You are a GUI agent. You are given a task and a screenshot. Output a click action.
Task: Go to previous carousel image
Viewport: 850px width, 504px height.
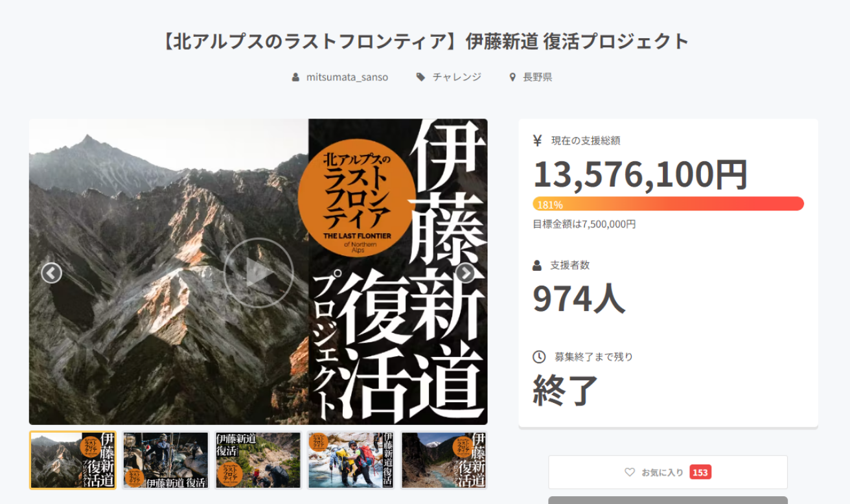click(x=51, y=273)
